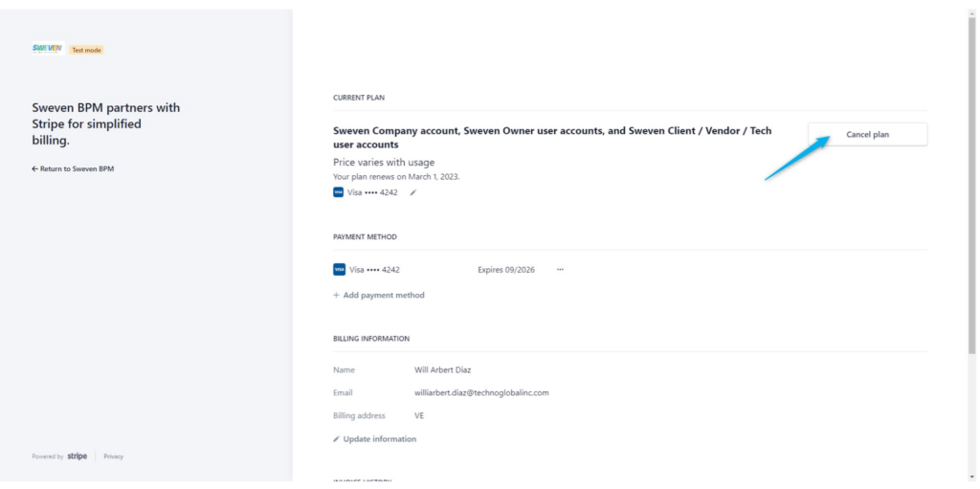The height and width of the screenshot is (489, 980).
Task: Return to Sweven BPM via the back link
Action: (73, 168)
